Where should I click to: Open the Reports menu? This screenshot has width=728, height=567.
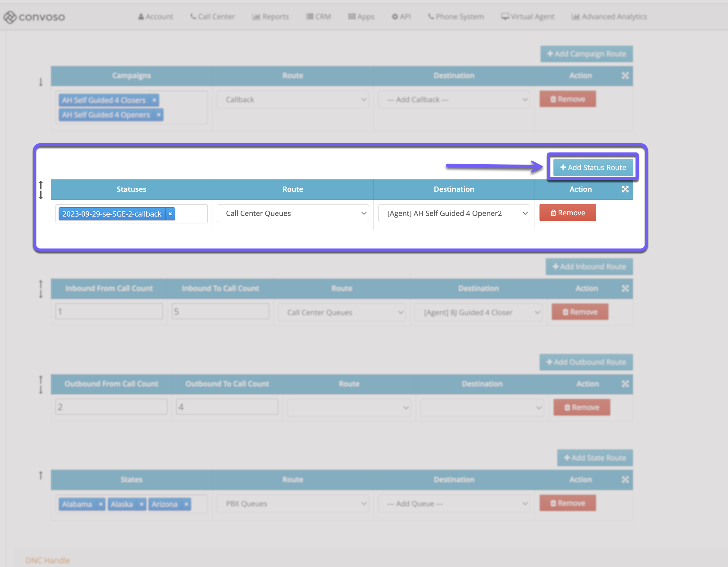click(270, 17)
